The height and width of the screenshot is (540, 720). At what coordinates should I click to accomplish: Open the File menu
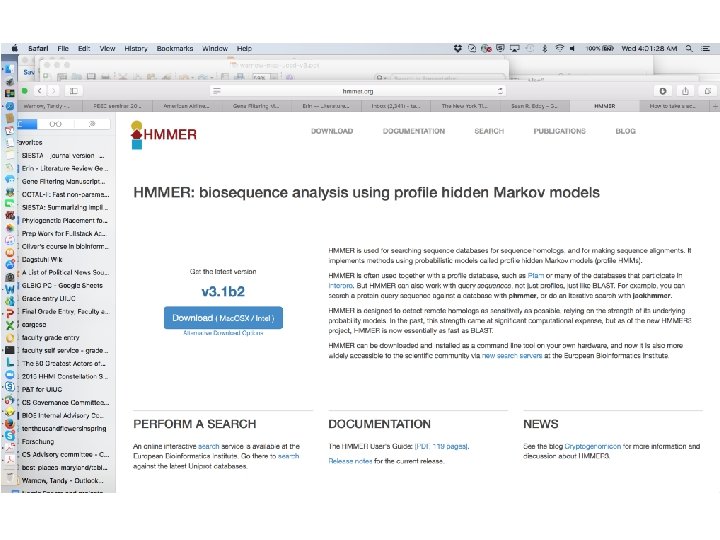click(63, 48)
